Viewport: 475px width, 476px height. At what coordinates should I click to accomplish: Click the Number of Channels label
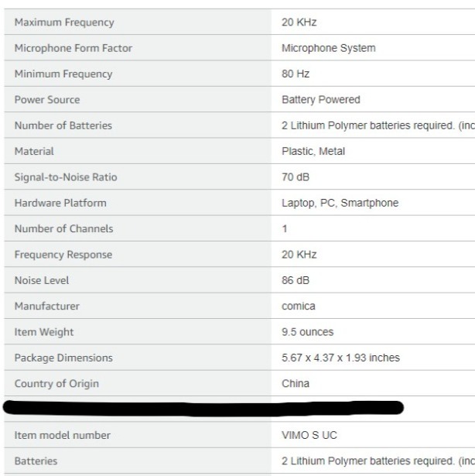pyautogui.click(x=63, y=228)
